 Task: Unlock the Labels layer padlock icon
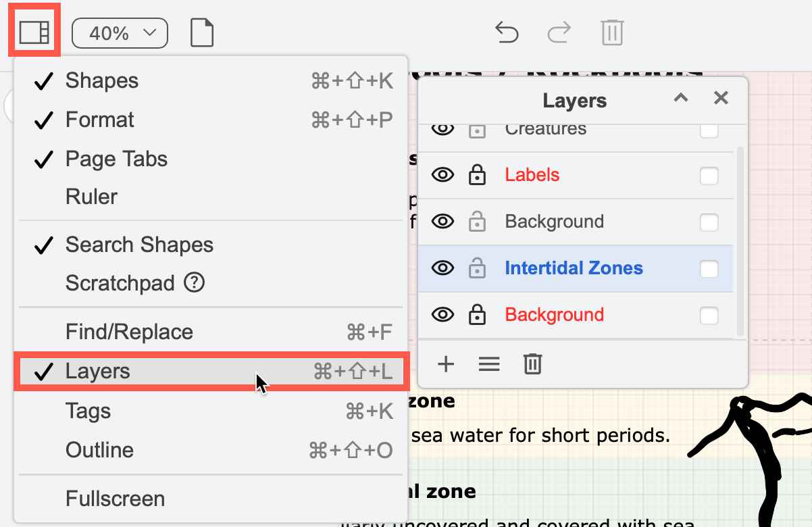tap(478, 174)
